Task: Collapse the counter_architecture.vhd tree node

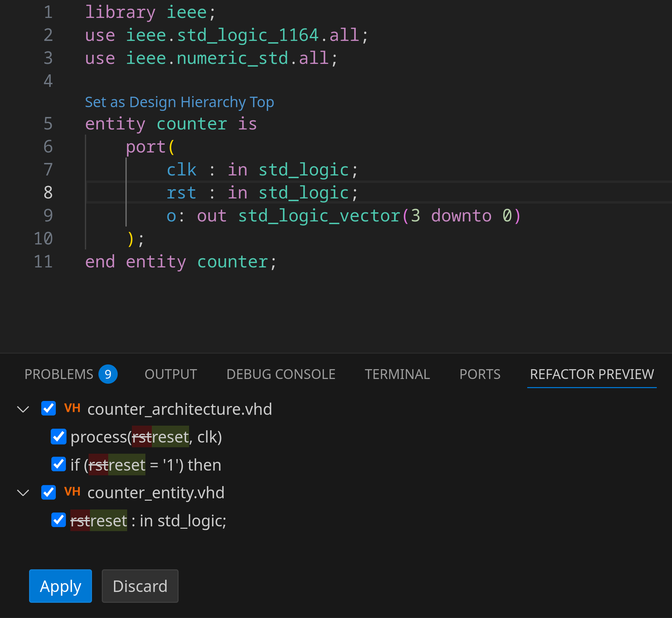Action: [23, 409]
